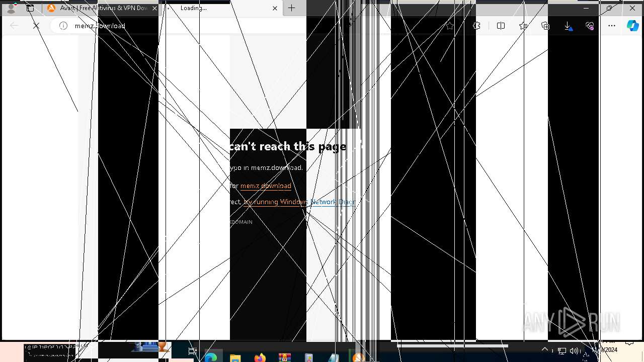Open WinRAR from the taskbar
This screenshot has height=362, width=644.
pos(284,357)
